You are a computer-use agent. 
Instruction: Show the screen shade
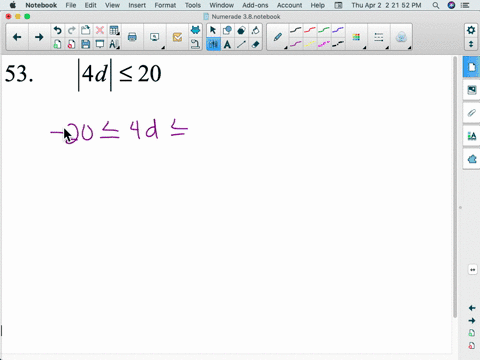click(100, 44)
